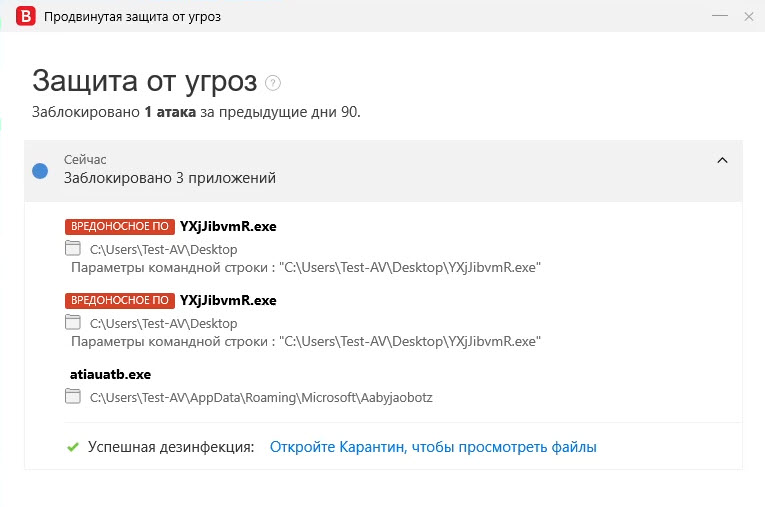The height and width of the screenshot is (507, 765).
Task: Click folder icon under atiauatb.exe
Action: (x=72, y=396)
